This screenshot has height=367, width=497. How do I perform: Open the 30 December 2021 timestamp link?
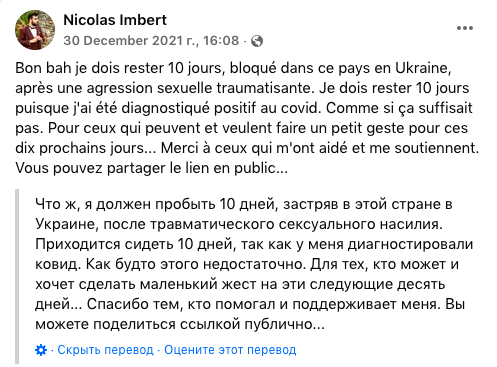click(x=151, y=41)
